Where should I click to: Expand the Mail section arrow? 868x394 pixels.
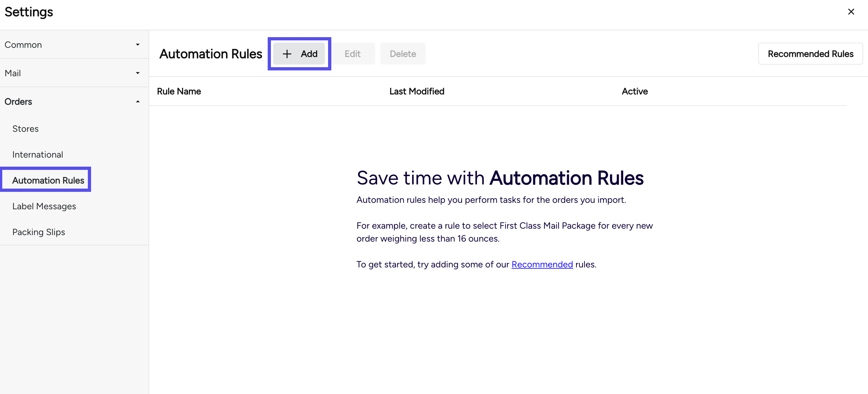(x=138, y=73)
